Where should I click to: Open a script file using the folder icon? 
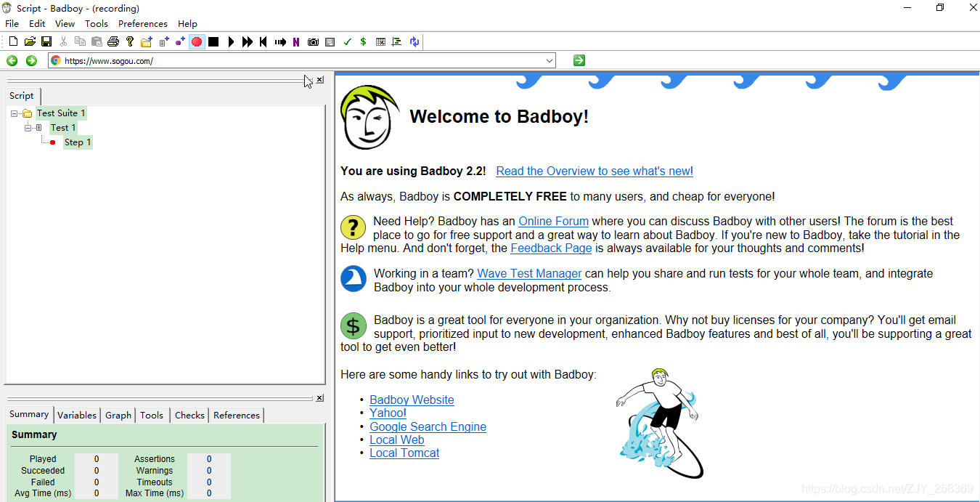(30, 41)
